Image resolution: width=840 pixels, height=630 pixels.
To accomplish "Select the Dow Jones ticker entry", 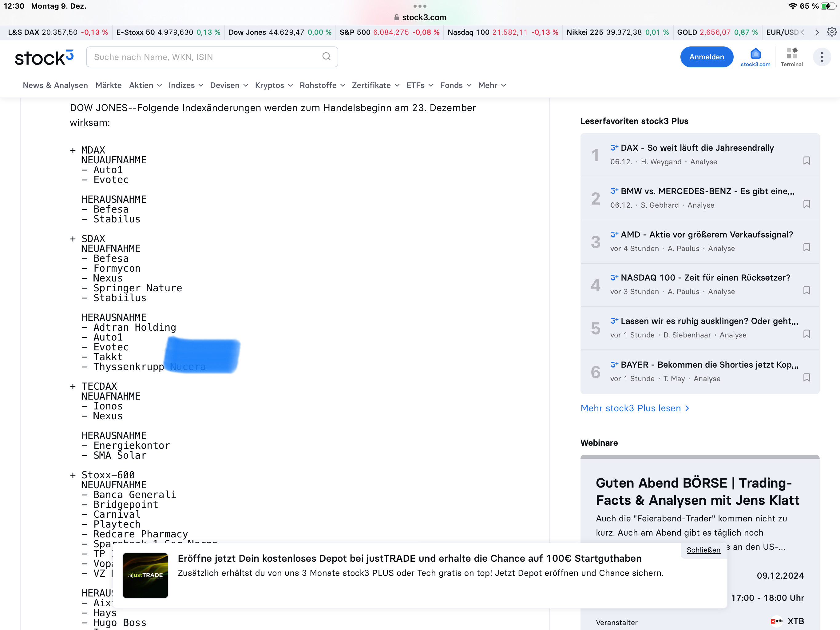I will click(x=279, y=32).
